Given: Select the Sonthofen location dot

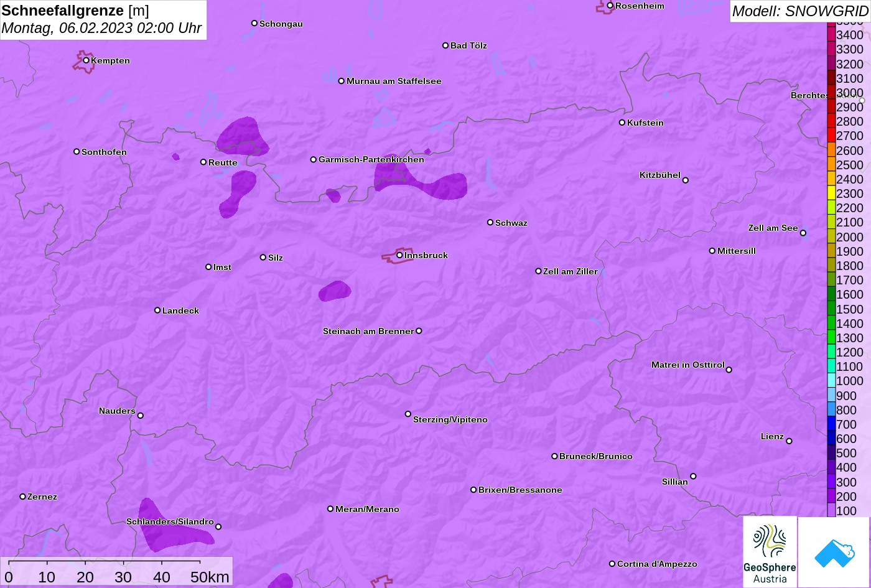Looking at the screenshot, I should [x=77, y=151].
